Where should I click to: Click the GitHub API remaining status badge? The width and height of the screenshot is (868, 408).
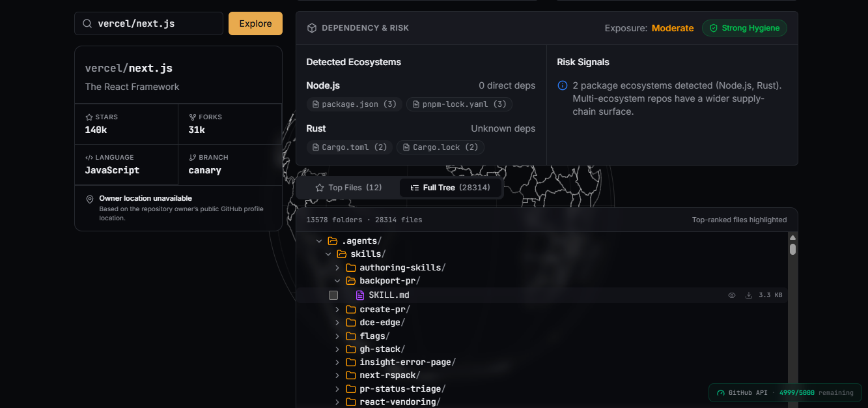(785, 393)
